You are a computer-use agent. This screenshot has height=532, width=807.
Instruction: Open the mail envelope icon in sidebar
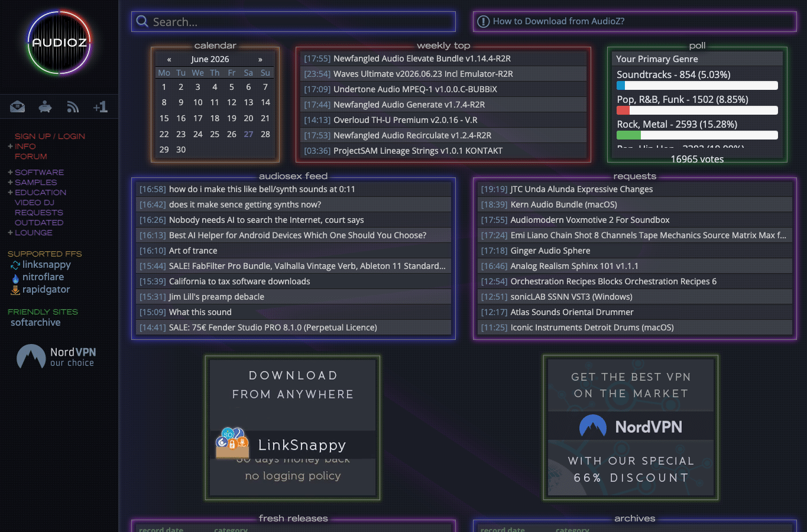tap(18, 107)
